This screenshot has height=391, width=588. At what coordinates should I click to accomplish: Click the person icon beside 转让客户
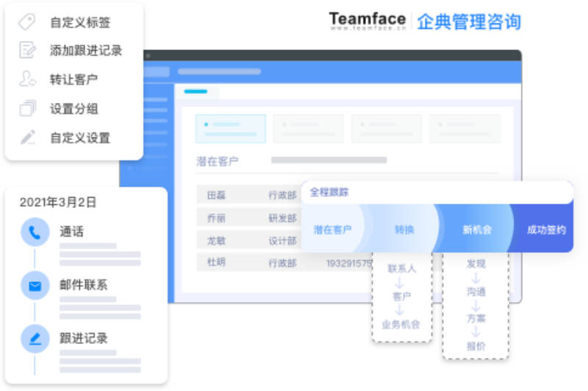click(27, 79)
